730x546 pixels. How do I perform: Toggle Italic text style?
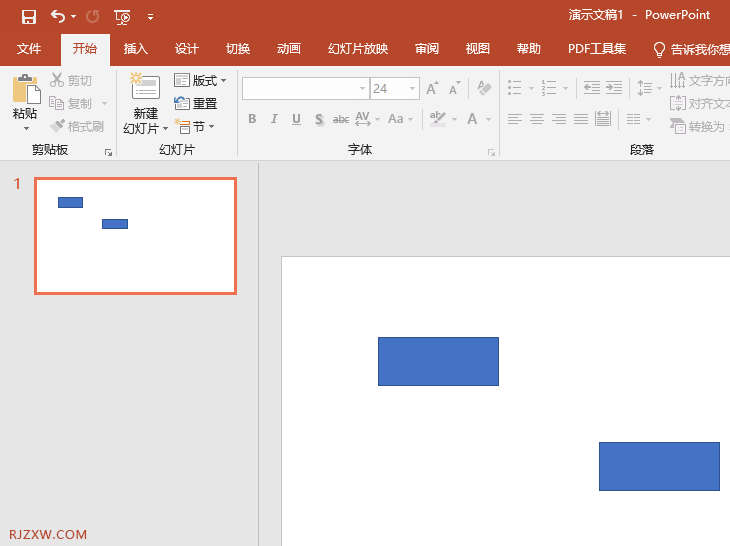(274, 119)
